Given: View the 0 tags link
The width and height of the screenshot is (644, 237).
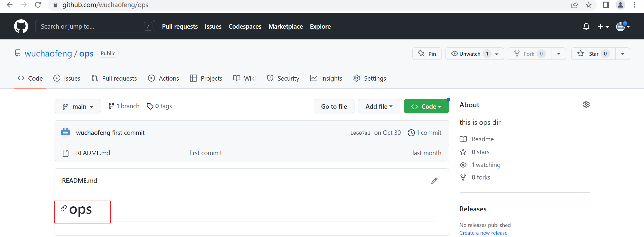Looking at the screenshot, I should coord(159,106).
